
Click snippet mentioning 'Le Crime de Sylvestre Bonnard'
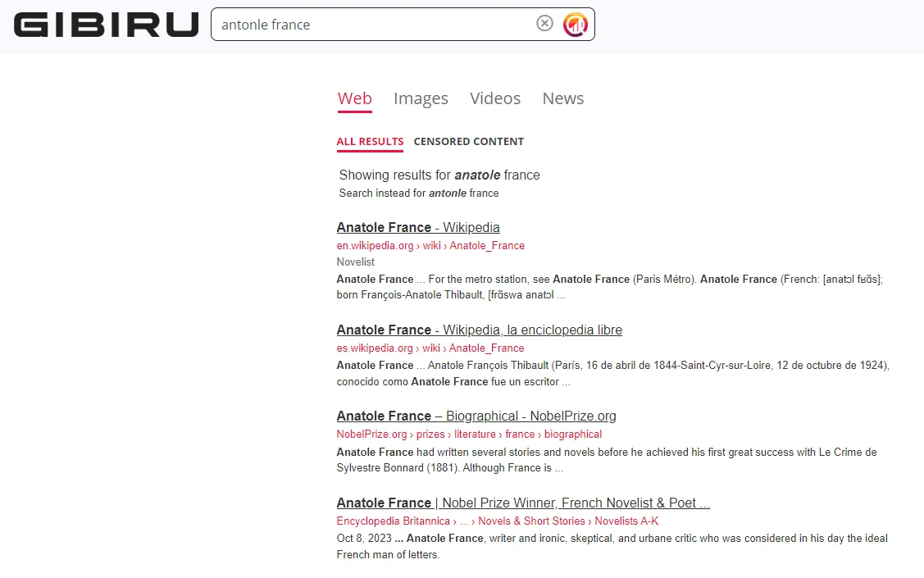pyautogui.click(x=607, y=460)
